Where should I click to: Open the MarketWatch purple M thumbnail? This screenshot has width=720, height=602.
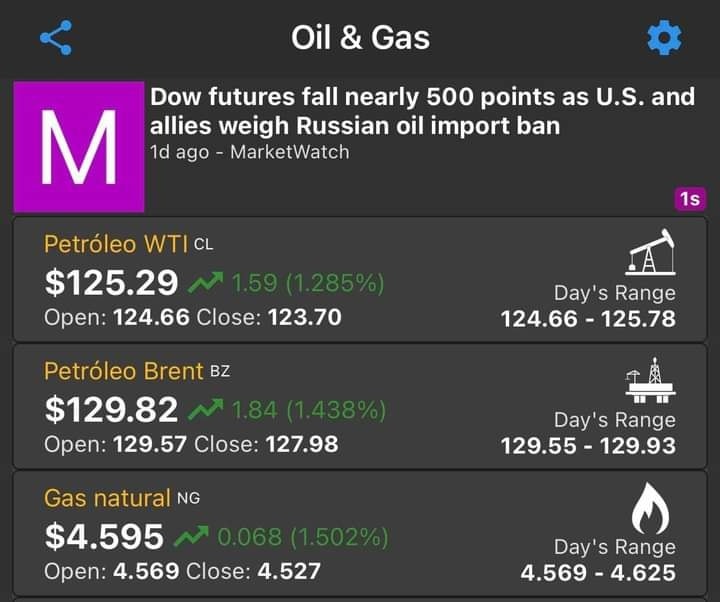click(78, 146)
